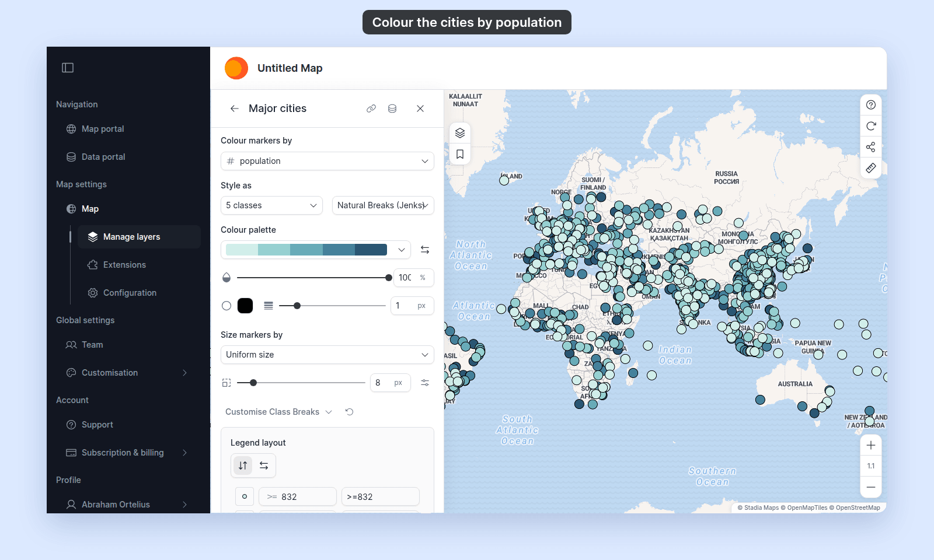Zoom out with the minus button

pyautogui.click(x=871, y=487)
